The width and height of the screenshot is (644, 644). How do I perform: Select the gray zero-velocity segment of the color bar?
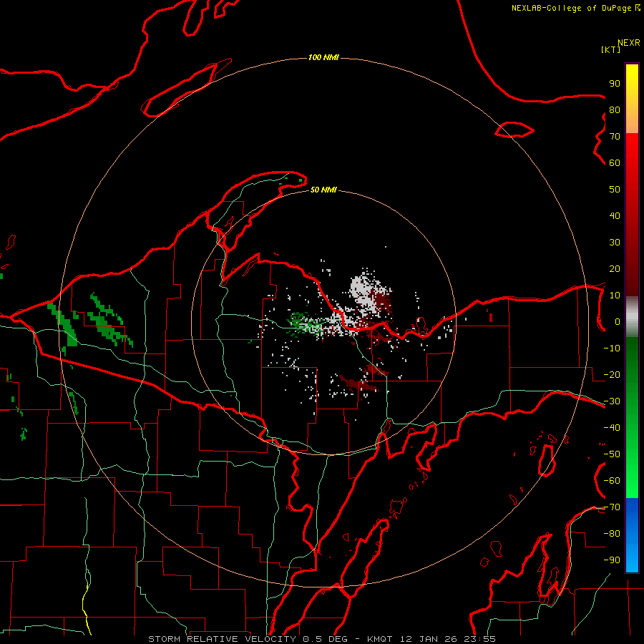coord(632,317)
